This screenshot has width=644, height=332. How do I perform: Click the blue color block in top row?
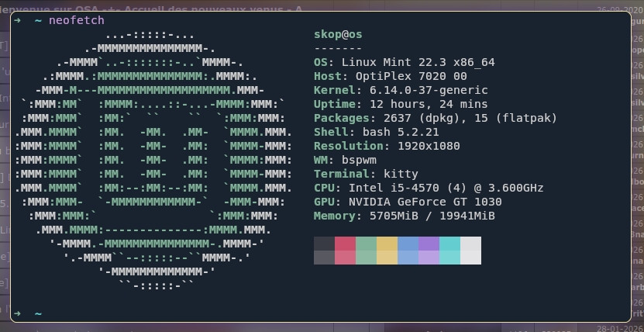point(408,244)
